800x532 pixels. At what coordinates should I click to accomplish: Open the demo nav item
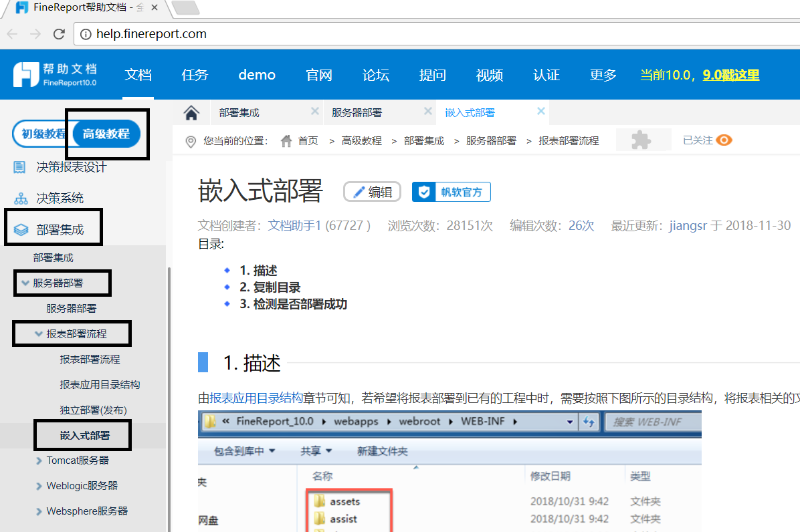tap(257, 75)
